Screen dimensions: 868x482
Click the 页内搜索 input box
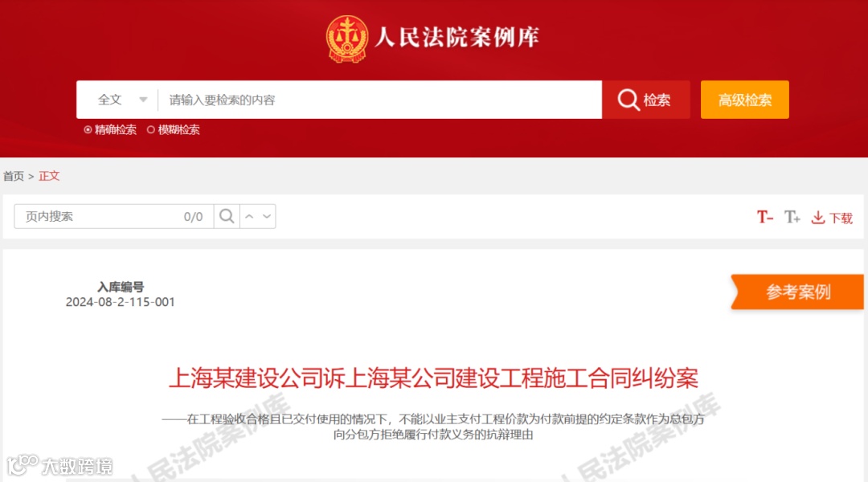tap(113, 216)
